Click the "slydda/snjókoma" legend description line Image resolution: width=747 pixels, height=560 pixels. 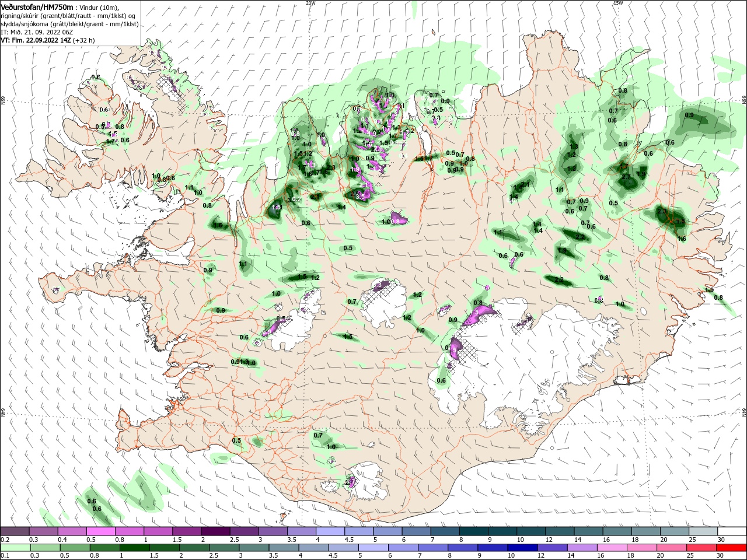click(x=69, y=24)
